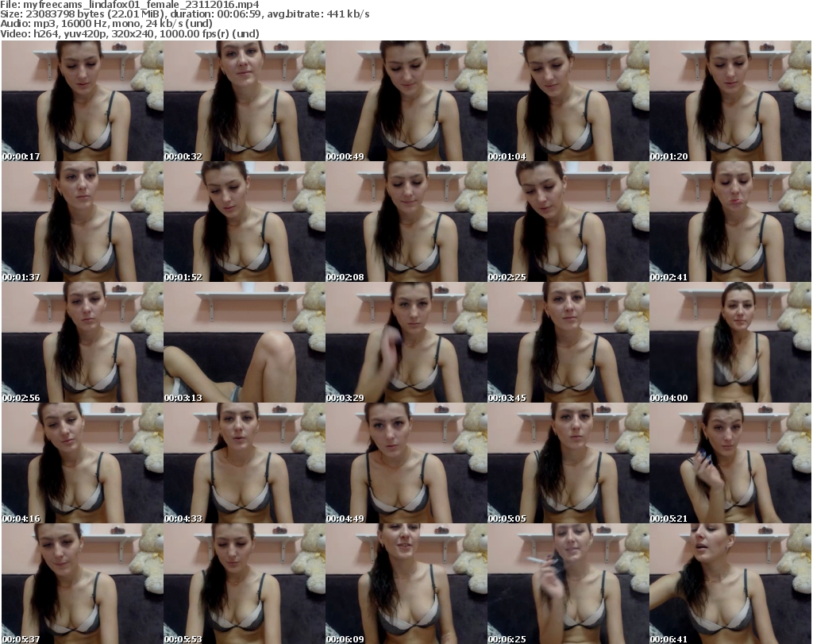The height and width of the screenshot is (644, 813).
Task: Open the frame marked 00:02:25
Action: click(x=568, y=222)
